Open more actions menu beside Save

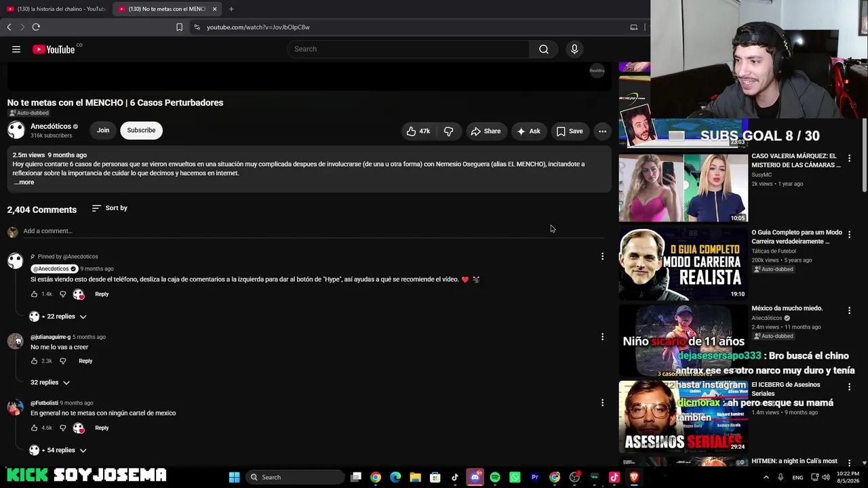click(602, 131)
